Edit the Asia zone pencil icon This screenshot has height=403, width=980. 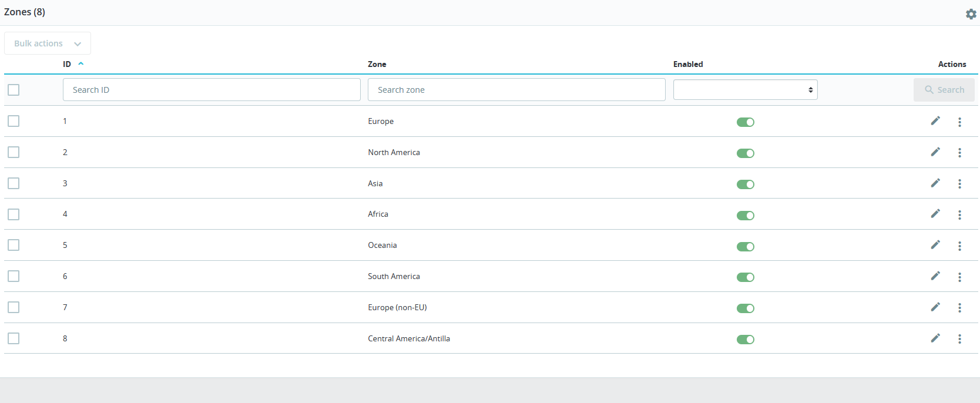(935, 183)
